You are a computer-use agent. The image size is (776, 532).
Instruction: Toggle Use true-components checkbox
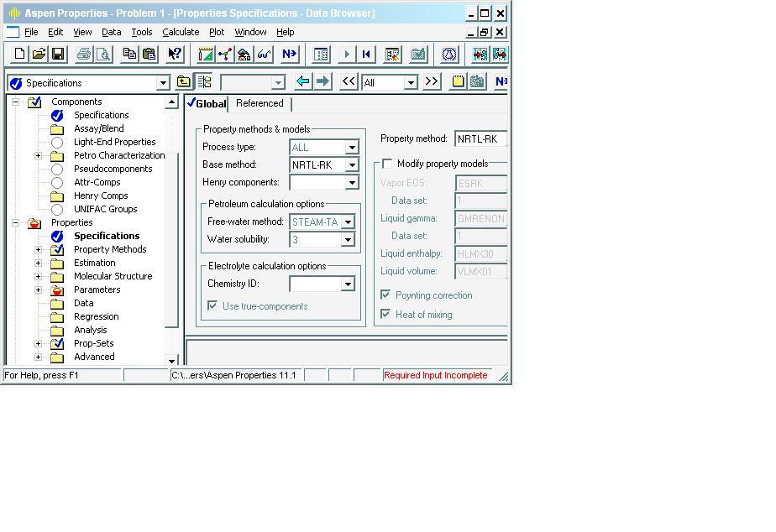(x=212, y=305)
